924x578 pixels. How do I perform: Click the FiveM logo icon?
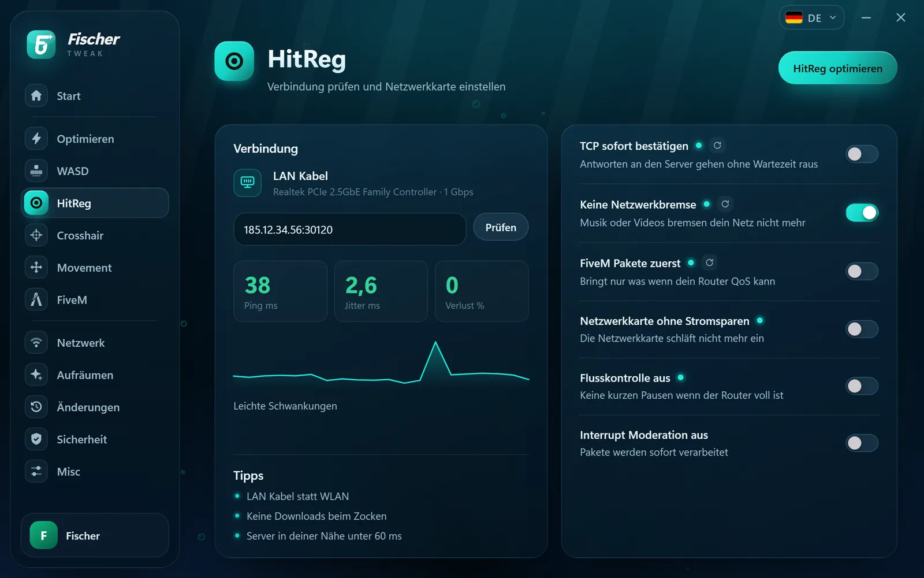(x=36, y=299)
